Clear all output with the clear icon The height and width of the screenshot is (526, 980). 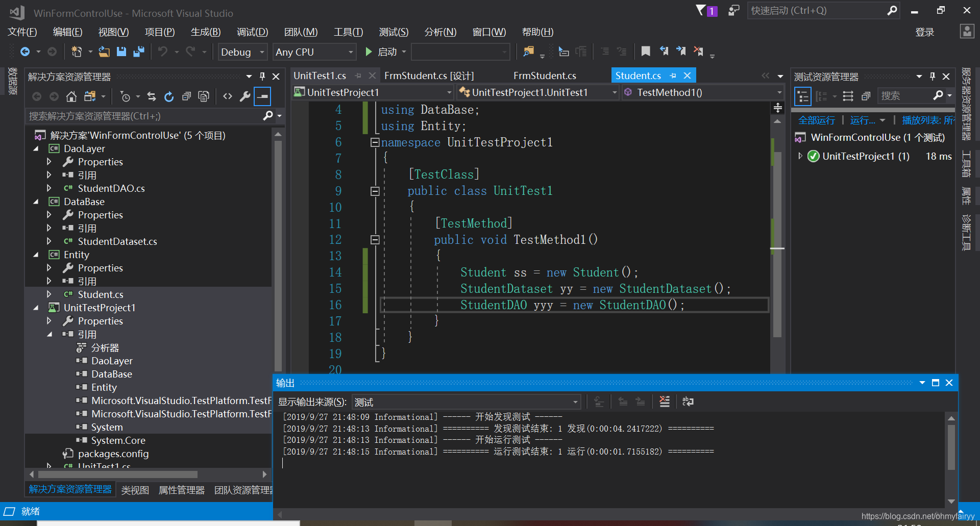pos(665,402)
